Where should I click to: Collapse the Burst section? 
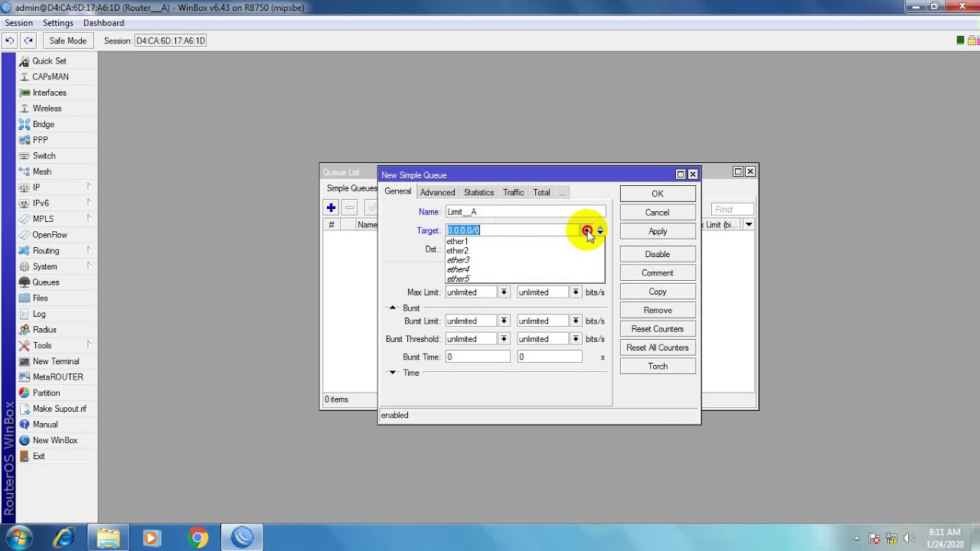click(393, 308)
